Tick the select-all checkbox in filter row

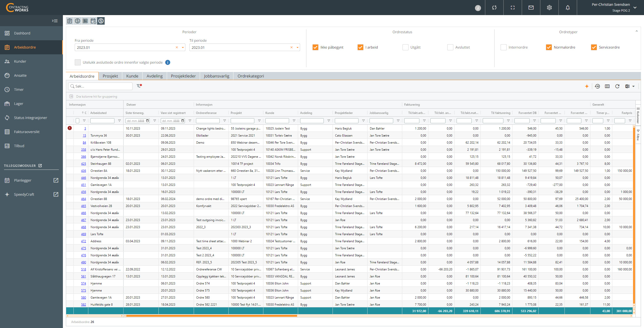point(77,121)
